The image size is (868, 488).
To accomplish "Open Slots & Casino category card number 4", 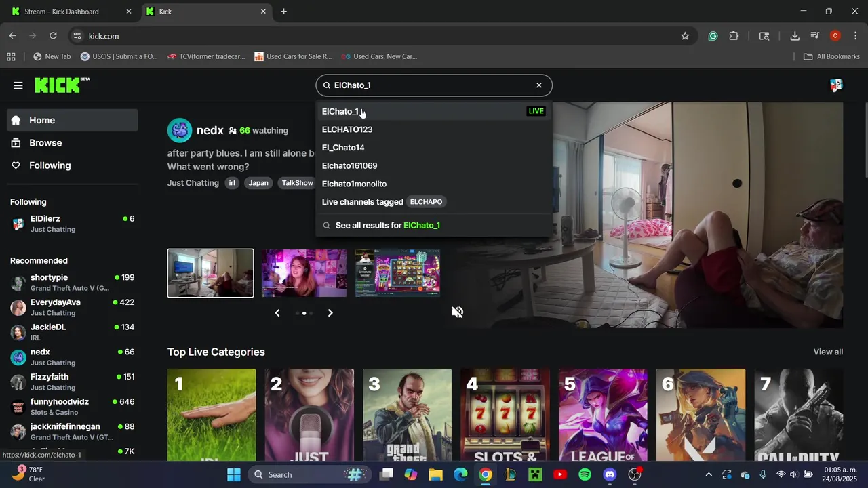I will pyautogui.click(x=505, y=415).
